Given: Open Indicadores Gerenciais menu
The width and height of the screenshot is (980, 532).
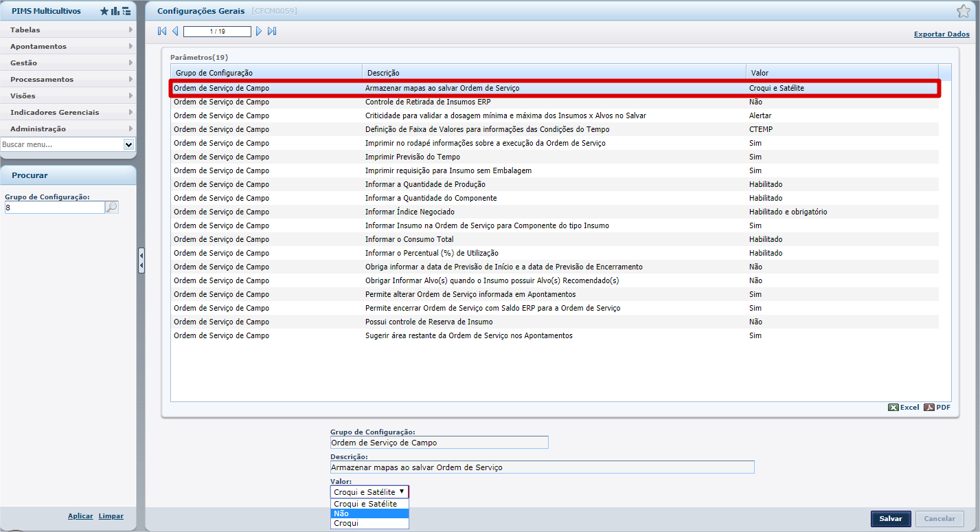Looking at the screenshot, I should [x=68, y=112].
